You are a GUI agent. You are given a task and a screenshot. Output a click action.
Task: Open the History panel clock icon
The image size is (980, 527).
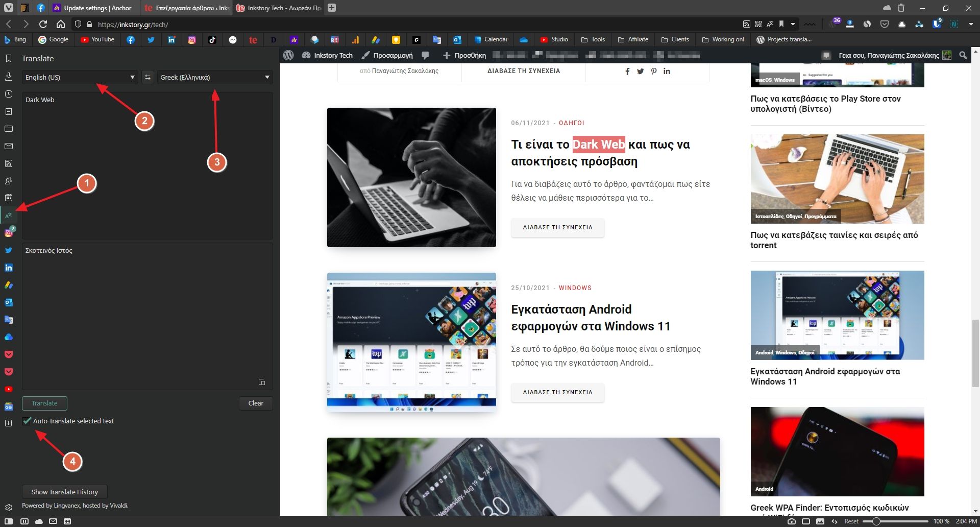point(8,94)
